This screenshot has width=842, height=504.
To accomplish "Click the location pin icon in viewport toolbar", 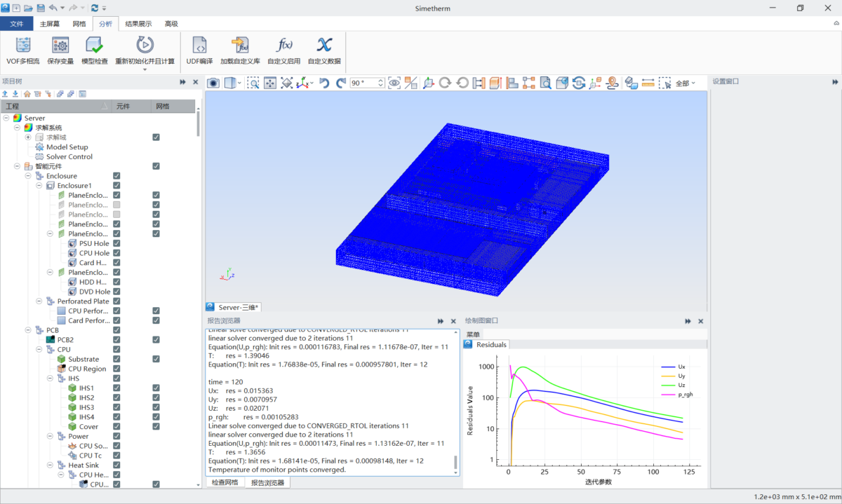I will coord(613,83).
